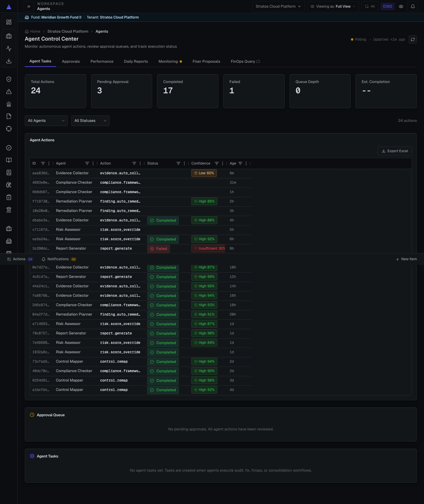
Task: Open the notifications bell in top bar
Action: [x=413, y=6]
